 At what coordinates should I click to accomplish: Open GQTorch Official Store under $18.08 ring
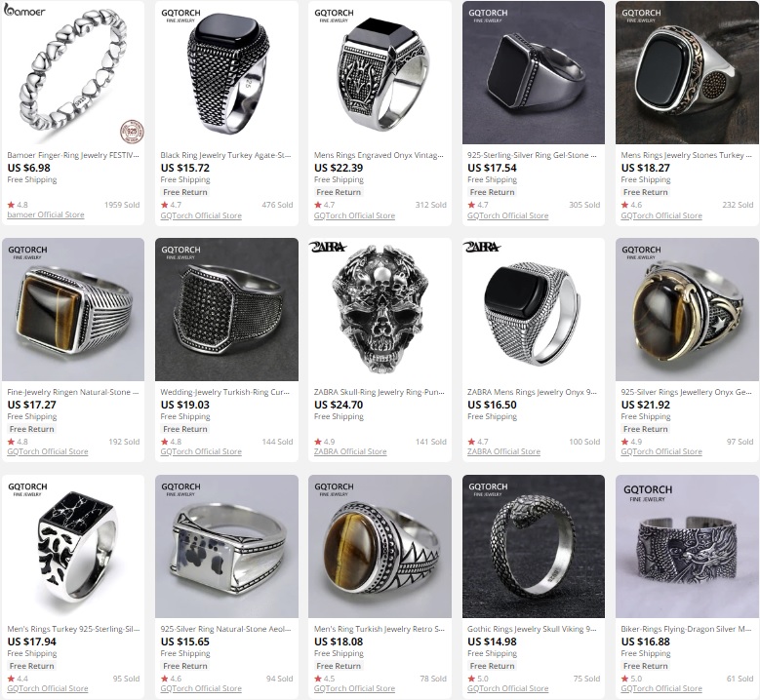(354, 688)
